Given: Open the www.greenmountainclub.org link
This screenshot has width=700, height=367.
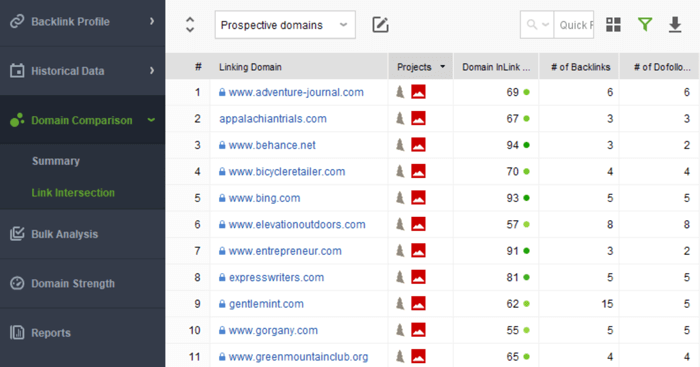Looking at the screenshot, I should 298,357.
